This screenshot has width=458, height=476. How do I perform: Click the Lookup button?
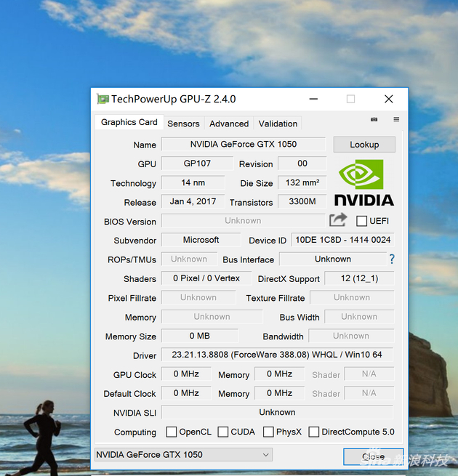click(x=364, y=145)
